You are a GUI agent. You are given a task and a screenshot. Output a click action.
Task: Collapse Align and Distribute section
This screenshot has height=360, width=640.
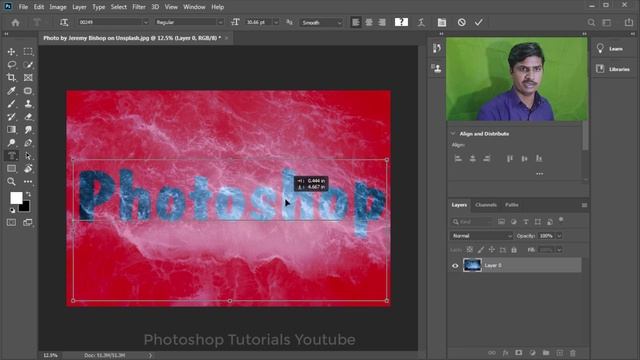453,133
